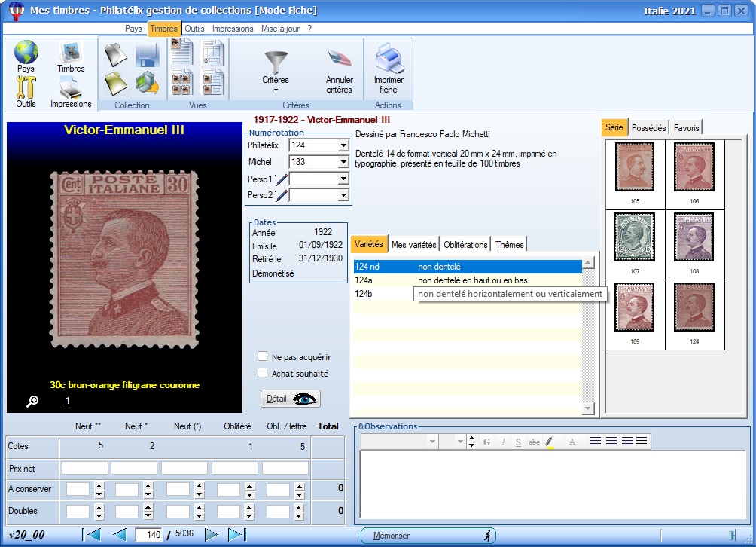
Task: Expand the Perso2 dropdown
Action: tap(343, 195)
